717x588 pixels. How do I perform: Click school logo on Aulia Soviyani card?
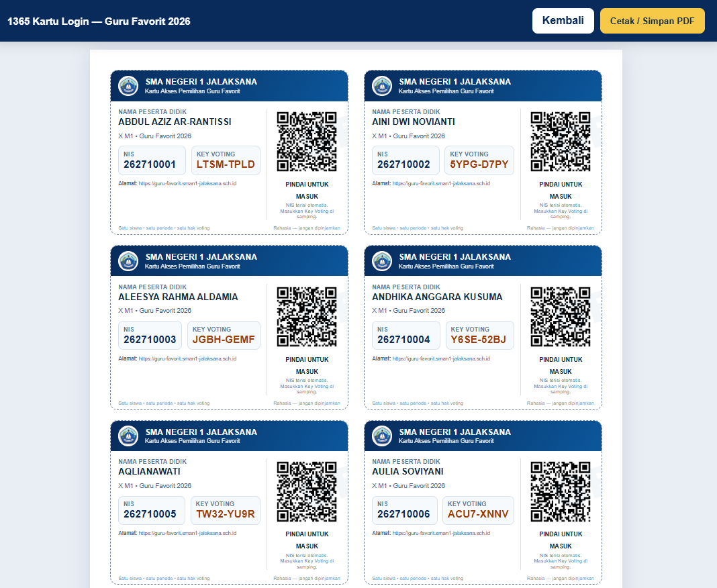point(382,436)
